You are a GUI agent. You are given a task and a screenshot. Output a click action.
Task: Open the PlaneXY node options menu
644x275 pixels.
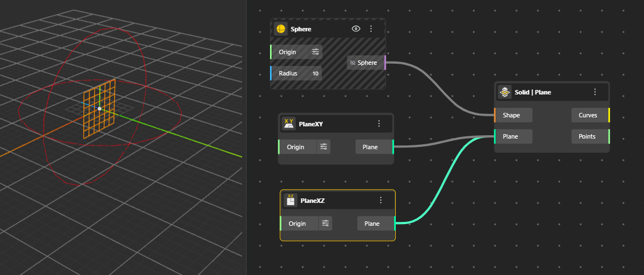(378, 123)
